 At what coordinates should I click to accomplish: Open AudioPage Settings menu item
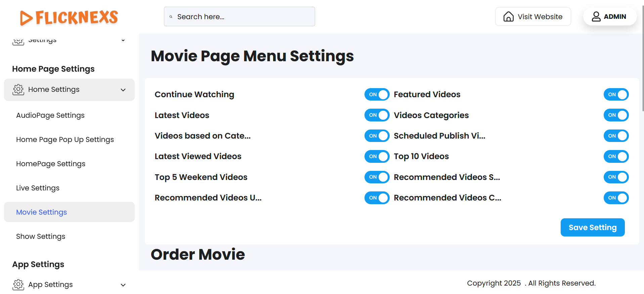pos(50,115)
